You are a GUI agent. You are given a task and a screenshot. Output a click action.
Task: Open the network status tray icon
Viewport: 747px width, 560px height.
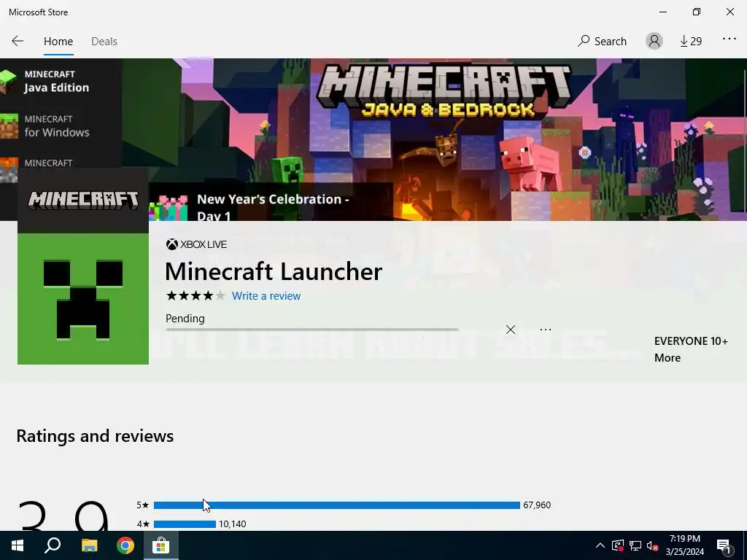pos(635,545)
